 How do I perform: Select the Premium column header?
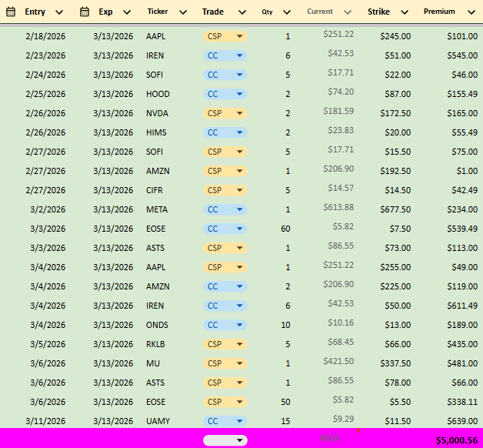click(439, 12)
